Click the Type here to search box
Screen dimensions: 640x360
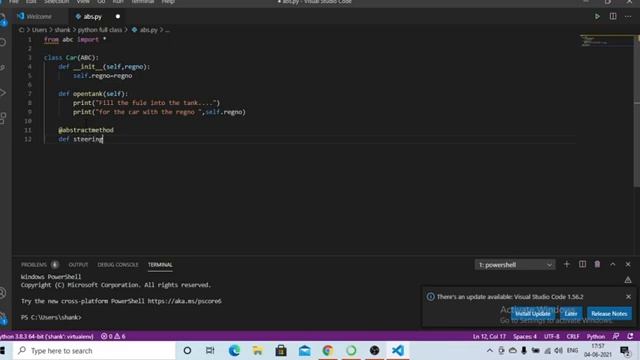click(x=95, y=351)
